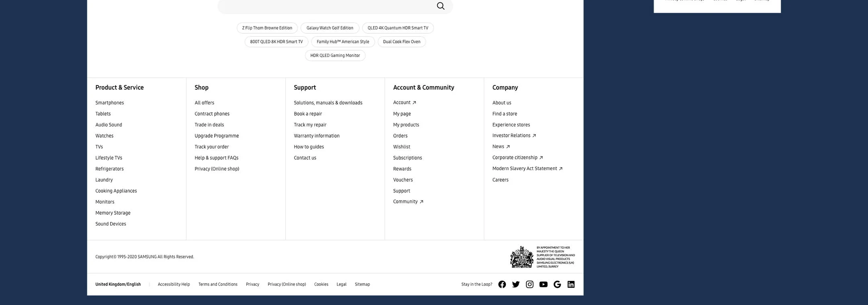868x305 pixels.
Task: Open Cooking Appliances link
Action: click(116, 191)
